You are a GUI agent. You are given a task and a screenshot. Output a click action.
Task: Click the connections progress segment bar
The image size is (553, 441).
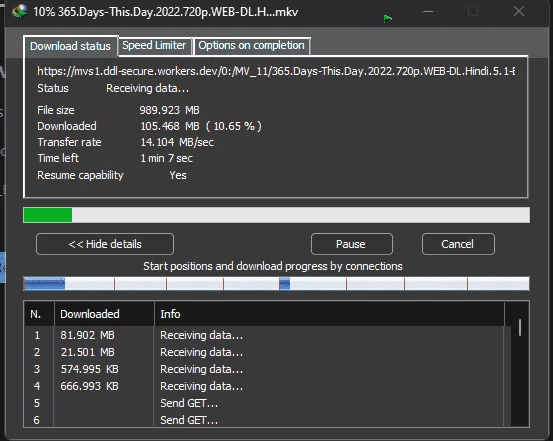click(276, 284)
